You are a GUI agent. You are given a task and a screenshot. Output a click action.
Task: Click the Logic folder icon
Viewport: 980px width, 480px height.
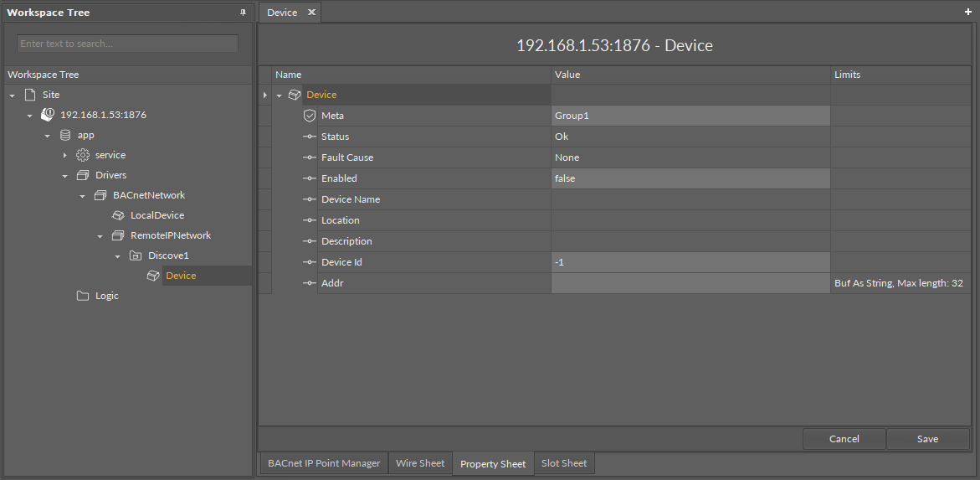tap(83, 296)
